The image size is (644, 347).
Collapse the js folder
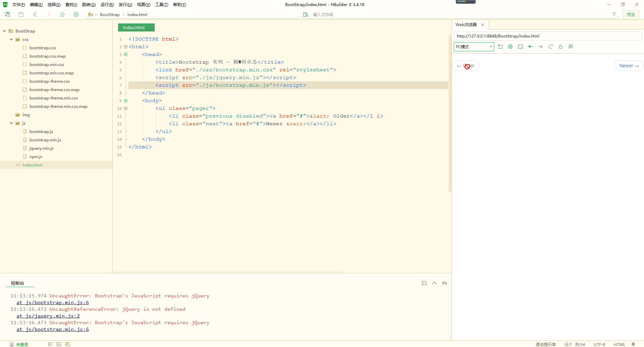(11, 123)
